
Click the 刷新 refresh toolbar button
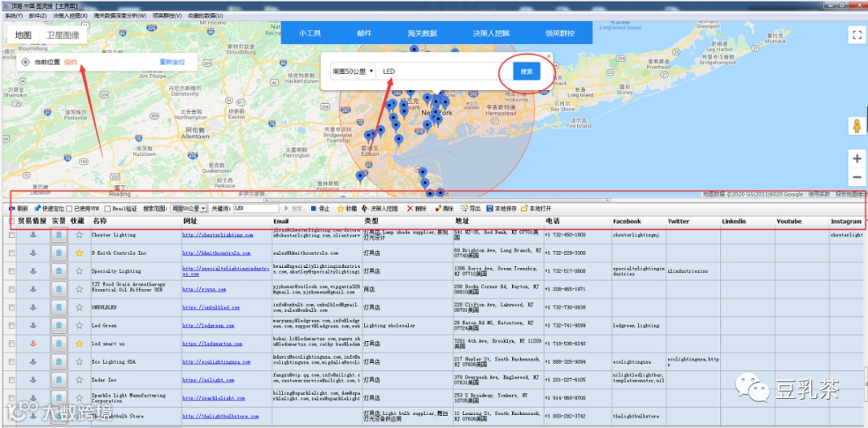coord(18,208)
